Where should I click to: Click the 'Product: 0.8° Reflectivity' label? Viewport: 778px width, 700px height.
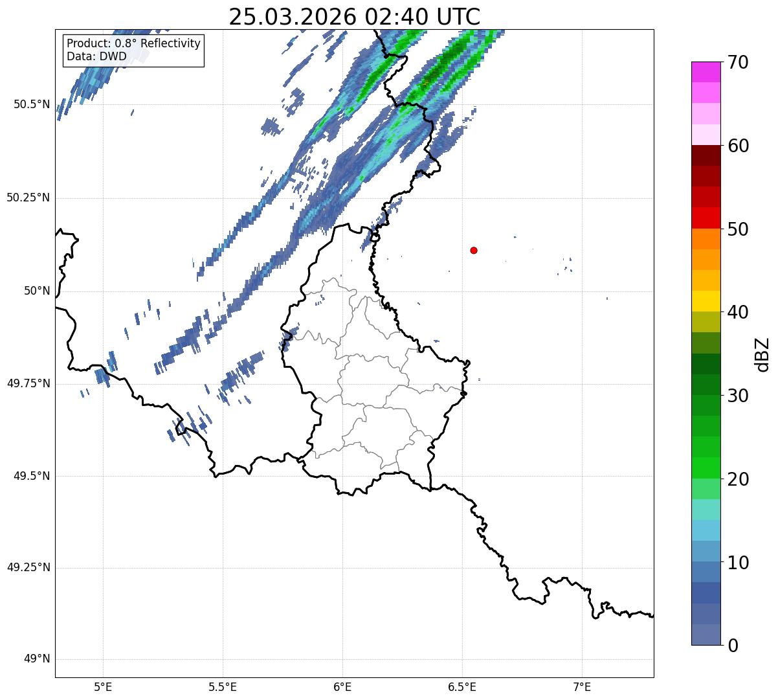[134, 43]
